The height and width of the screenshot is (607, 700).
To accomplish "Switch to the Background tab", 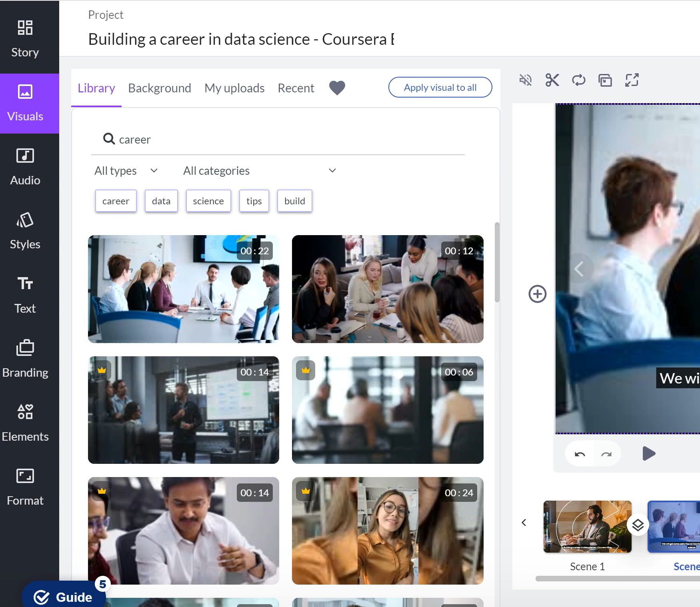I will pos(160,88).
